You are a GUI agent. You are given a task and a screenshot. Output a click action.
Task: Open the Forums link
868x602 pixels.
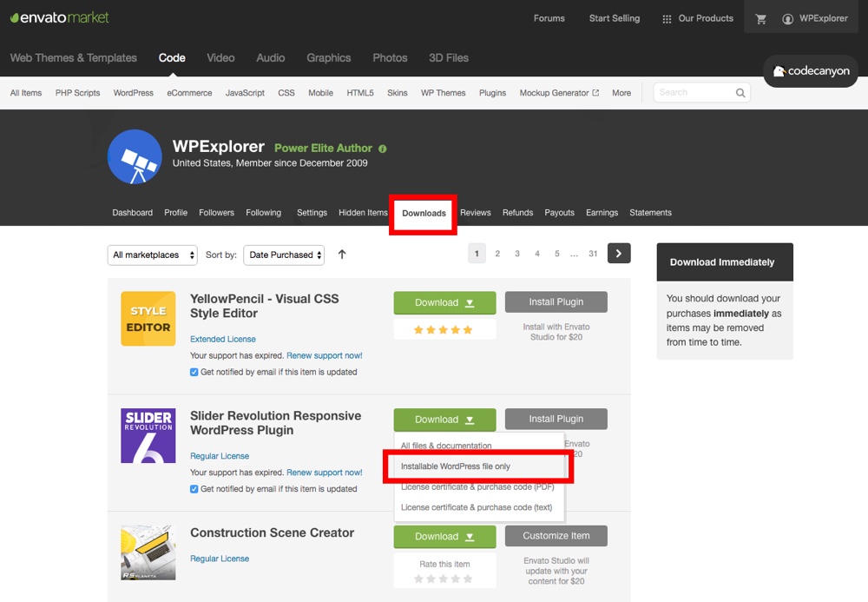(549, 18)
